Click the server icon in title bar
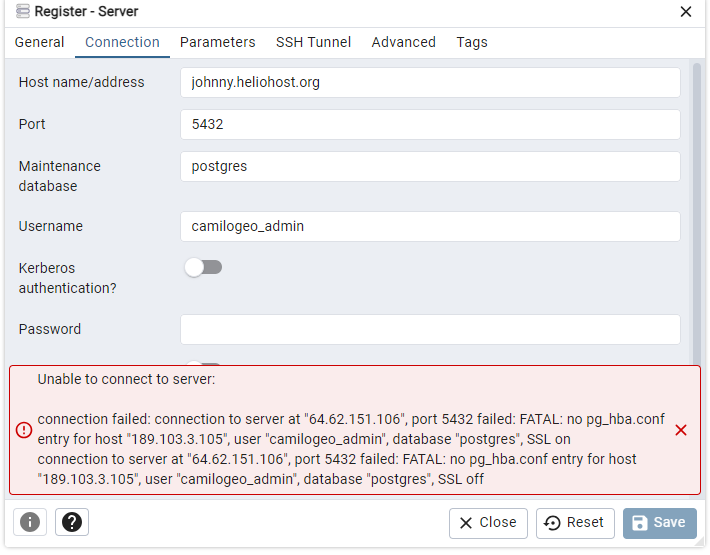710x555 pixels. [22, 11]
